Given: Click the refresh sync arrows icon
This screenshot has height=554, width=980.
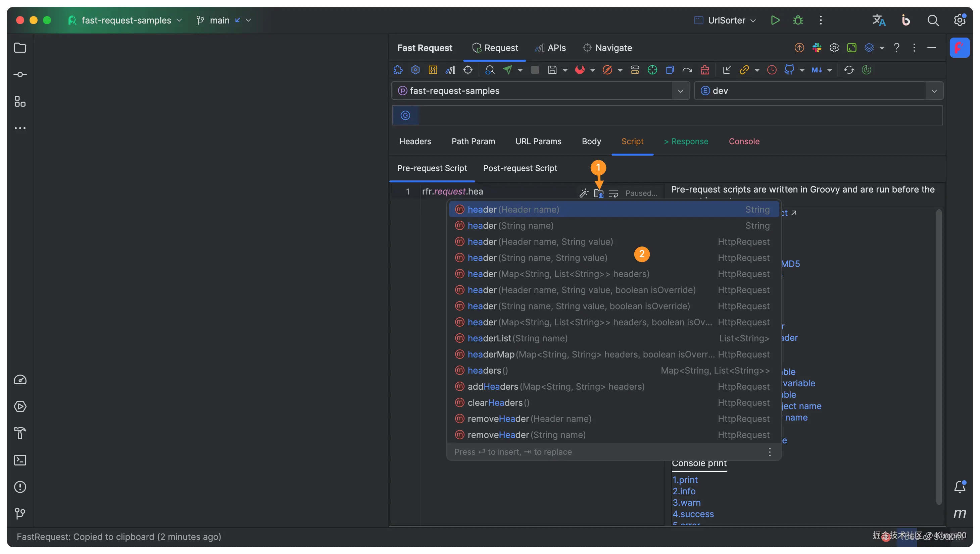Looking at the screenshot, I should coord(849,70).
